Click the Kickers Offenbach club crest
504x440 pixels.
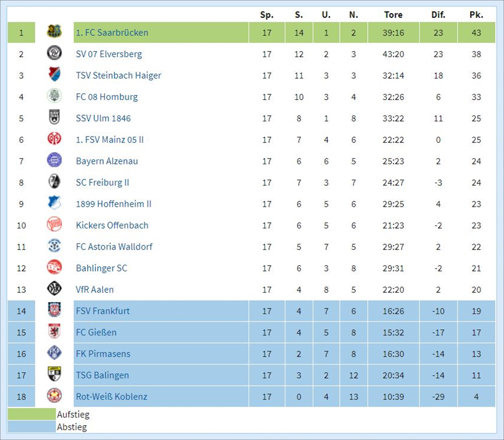[54, 224]
